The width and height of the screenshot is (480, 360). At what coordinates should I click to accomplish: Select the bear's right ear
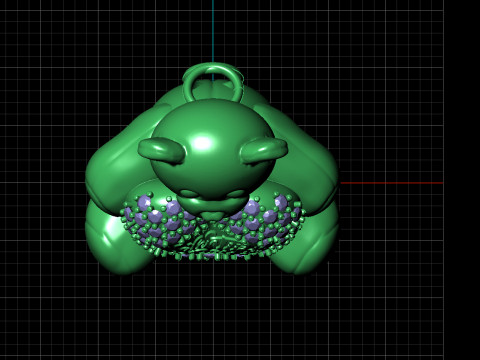pyautogui.click(x=263, y=151)
